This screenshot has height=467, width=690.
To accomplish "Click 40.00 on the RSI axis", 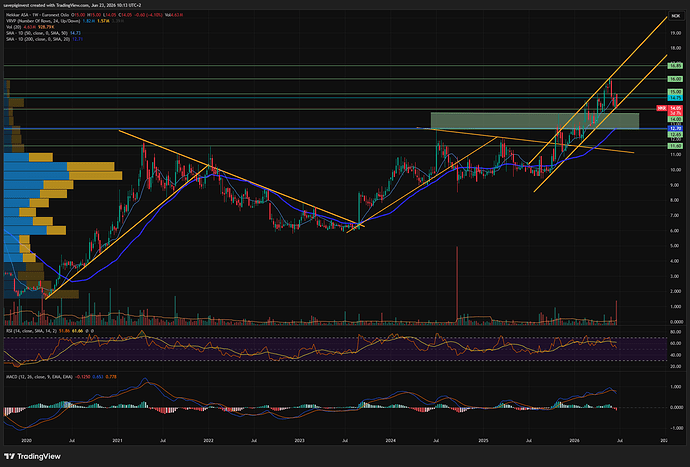I will coord(676,355).
